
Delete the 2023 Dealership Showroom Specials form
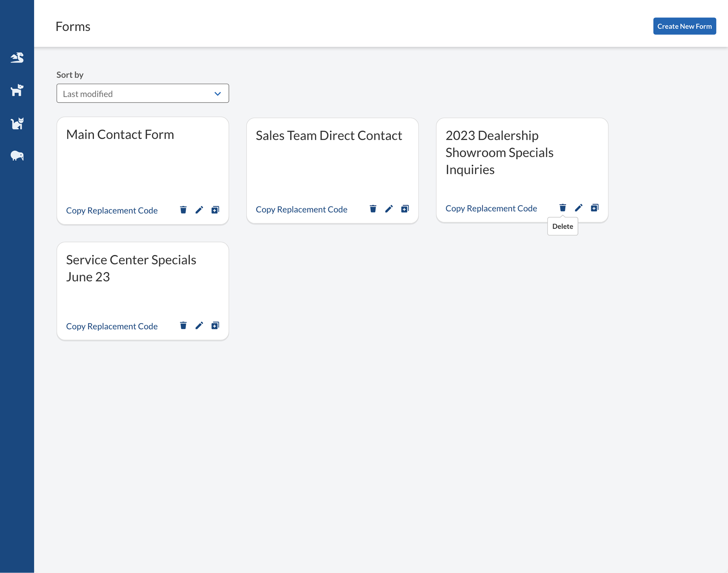(x=562, y=207)
